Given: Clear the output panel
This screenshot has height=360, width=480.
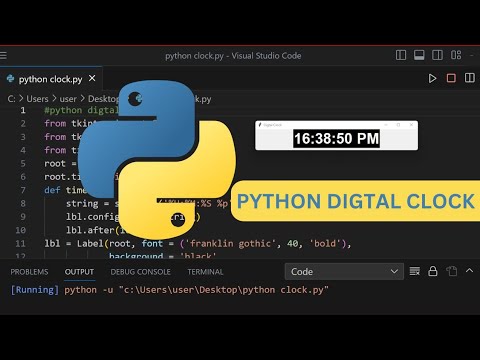Looking at the screenshot, I should pos(415,271).
